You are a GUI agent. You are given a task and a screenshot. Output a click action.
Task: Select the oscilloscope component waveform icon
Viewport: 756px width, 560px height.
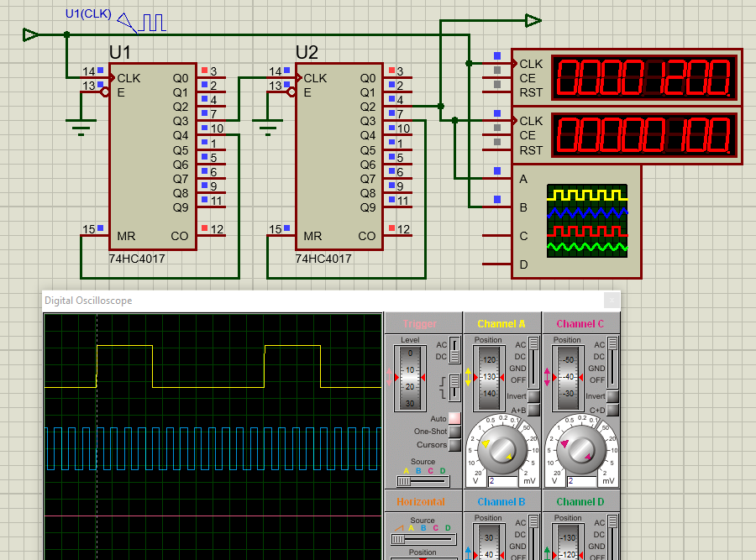(586, 220)
